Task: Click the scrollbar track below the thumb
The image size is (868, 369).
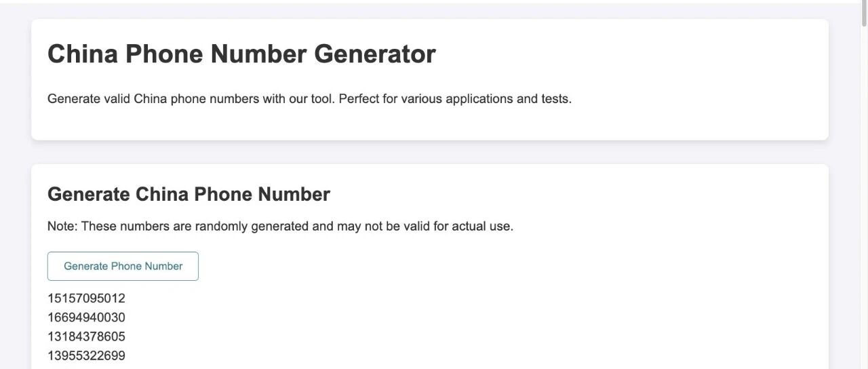Action: coord(863,203)
